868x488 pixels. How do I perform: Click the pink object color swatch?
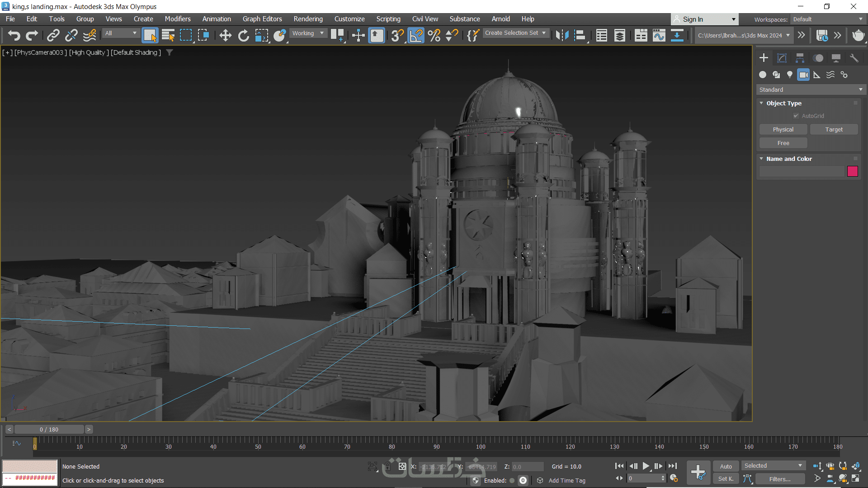(x=852, y=171)
